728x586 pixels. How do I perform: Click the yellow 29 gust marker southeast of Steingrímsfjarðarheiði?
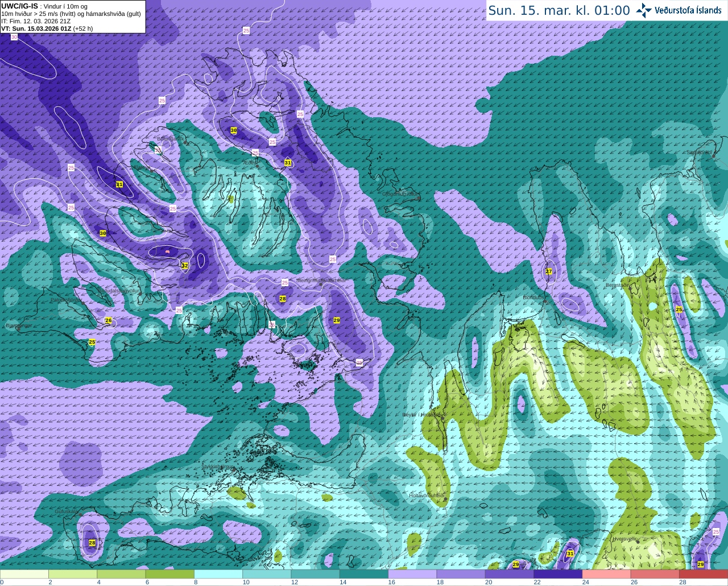click(x=337, y=320)
